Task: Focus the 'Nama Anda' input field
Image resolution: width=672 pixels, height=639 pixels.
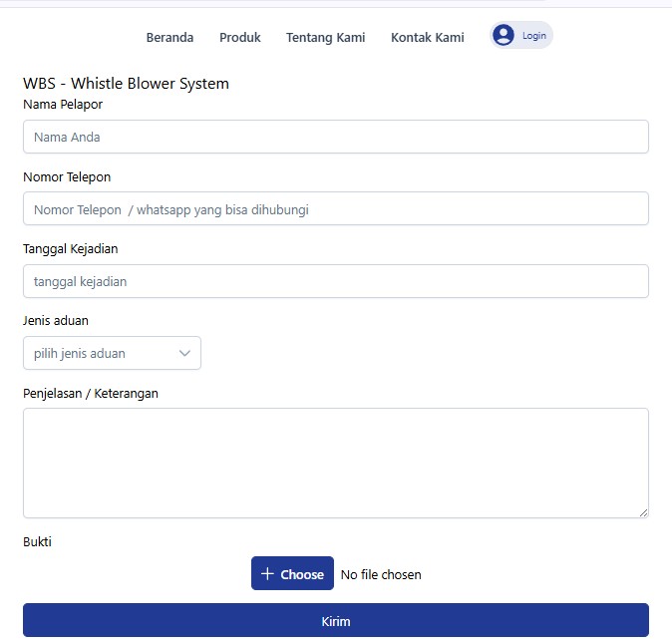Action: coord(336,138)
